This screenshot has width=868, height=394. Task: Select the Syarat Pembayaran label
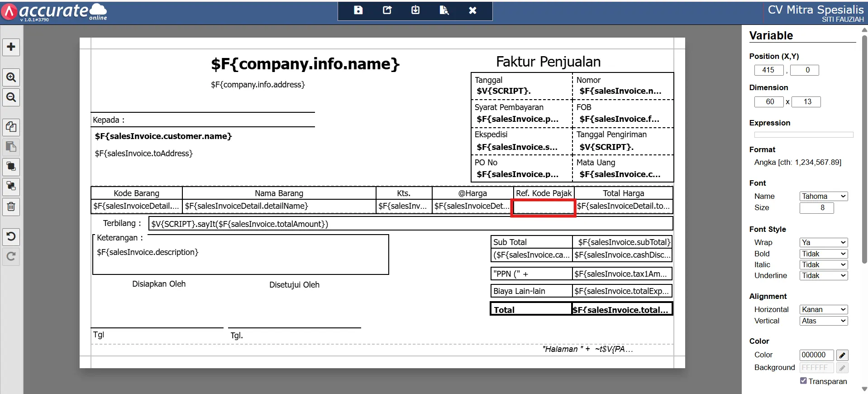509,107
